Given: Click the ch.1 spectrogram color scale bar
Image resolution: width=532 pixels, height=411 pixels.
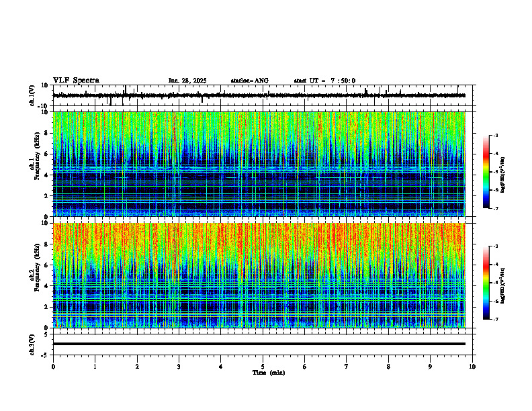Looking at the screenshot, I should pyautogui.click(x=486, y=172).
